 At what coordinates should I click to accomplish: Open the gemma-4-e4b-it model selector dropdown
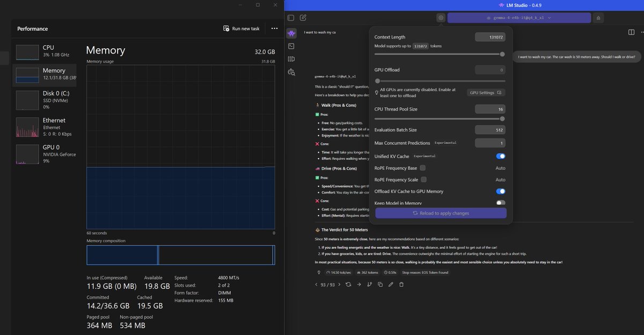point(518,18)
